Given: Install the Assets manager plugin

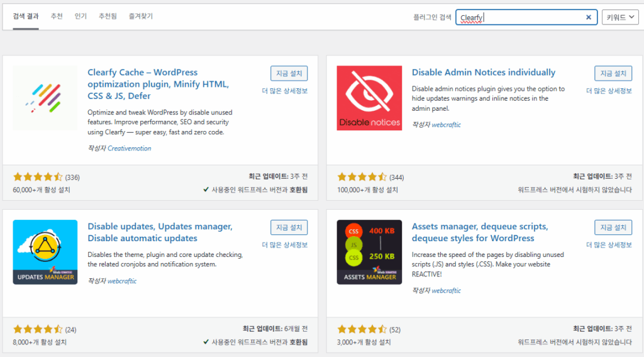Looking at the screenshot, I should pyautogui.click(x=613, y=227).
